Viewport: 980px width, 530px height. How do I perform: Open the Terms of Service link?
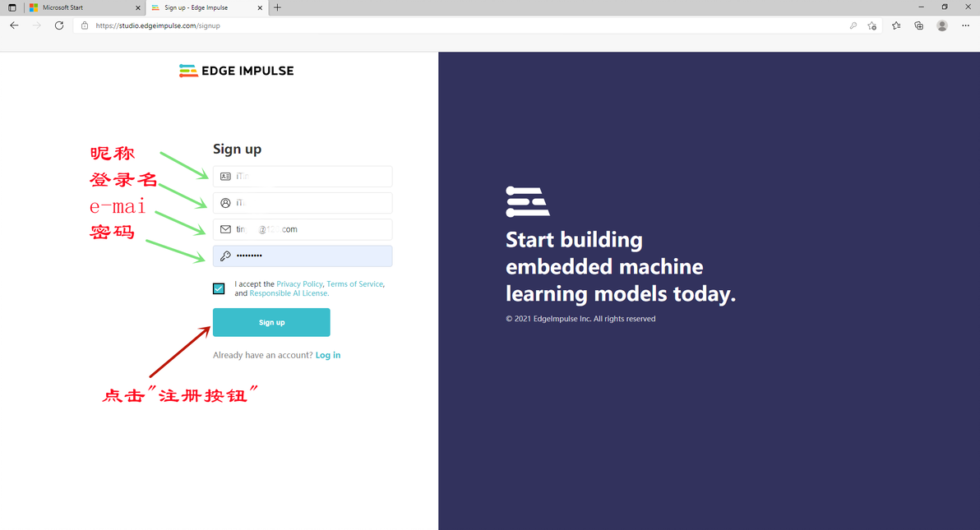point(355,283)
